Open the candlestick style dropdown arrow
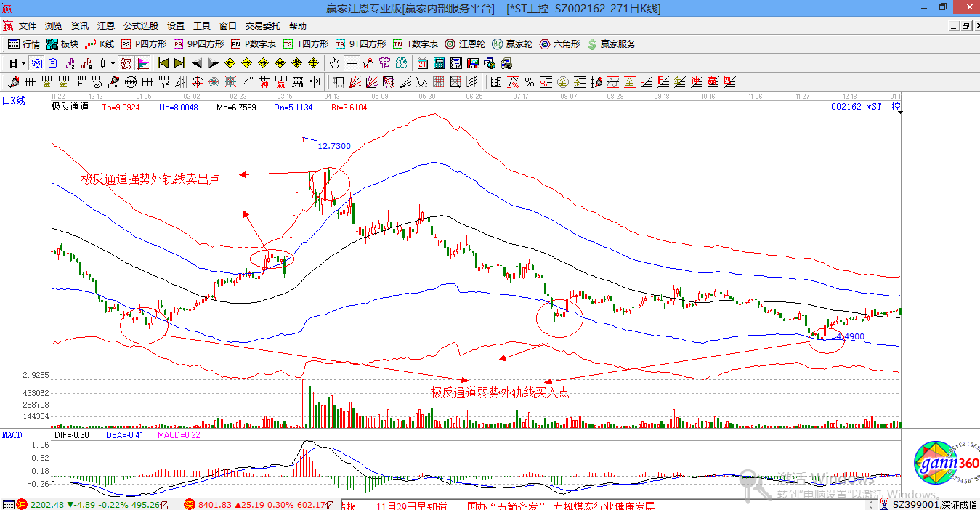980x510 pixels. click(113, 63)
